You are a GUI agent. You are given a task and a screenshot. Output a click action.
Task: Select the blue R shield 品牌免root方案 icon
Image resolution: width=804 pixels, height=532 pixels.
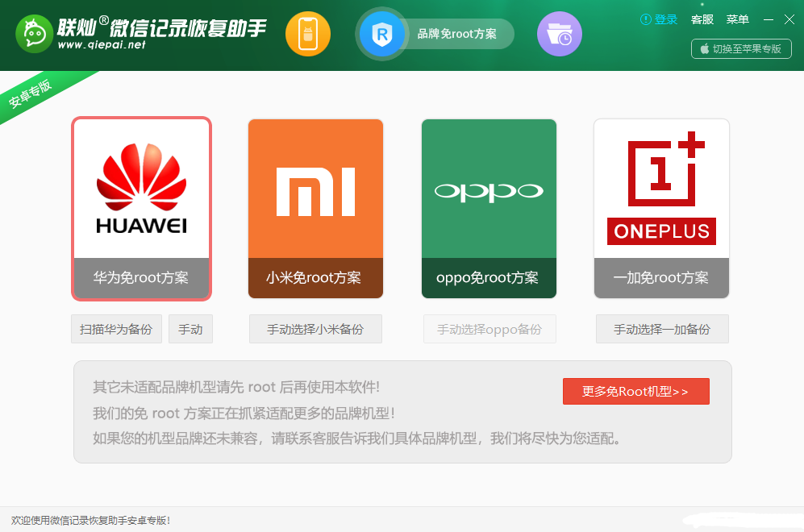382,34
